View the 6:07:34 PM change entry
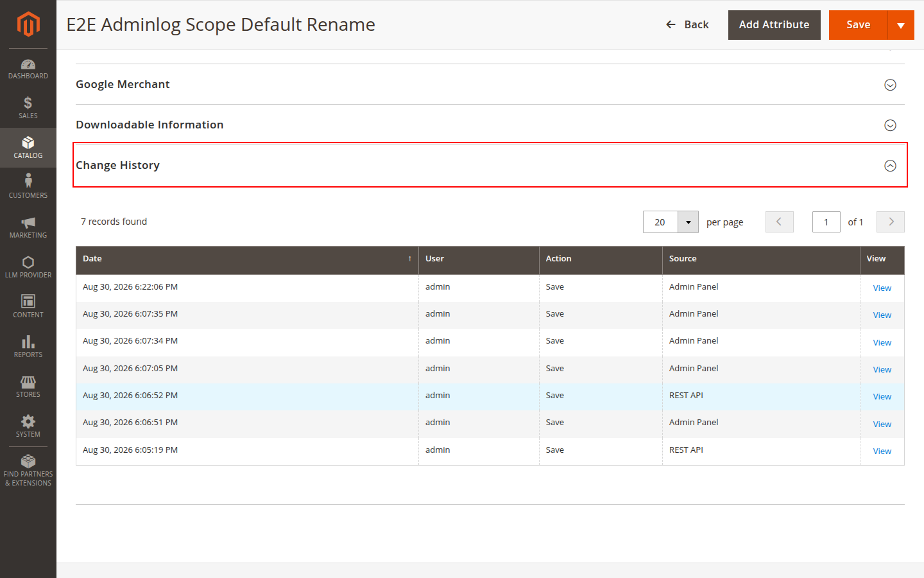Screen dimensions: 924x578 coord(882,342)
